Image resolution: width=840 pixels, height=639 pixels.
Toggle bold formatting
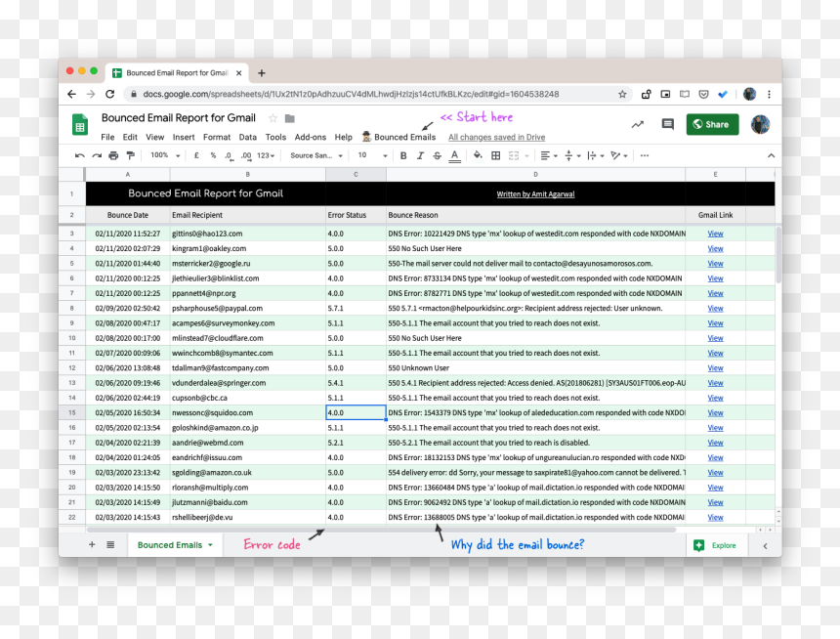pyautogui.click(x=403, y=155)
